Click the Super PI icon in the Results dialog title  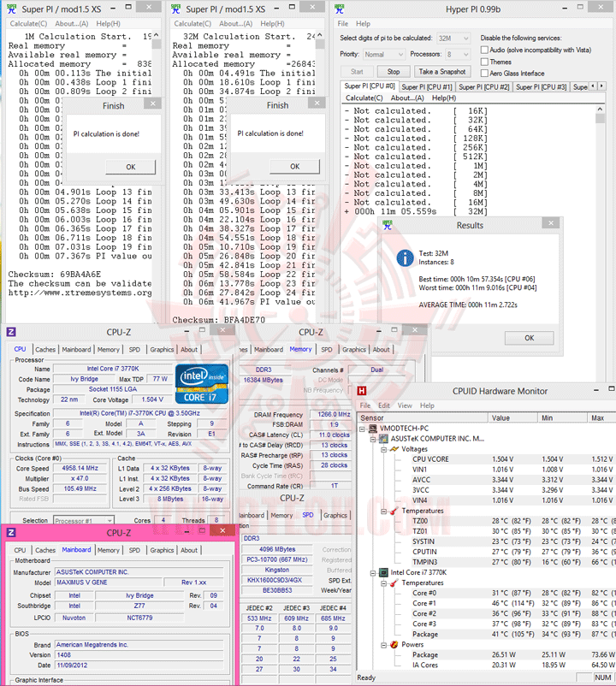(x=388, y=225)
